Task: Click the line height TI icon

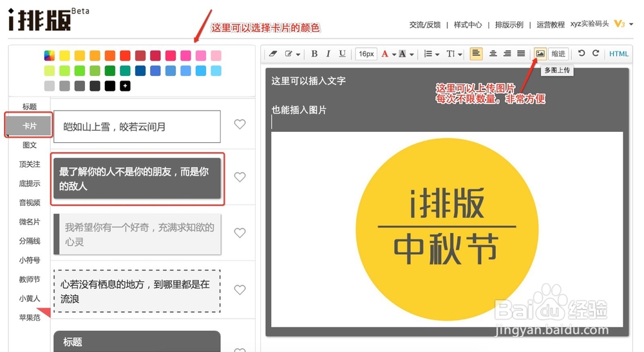Action: coord(451,54)
